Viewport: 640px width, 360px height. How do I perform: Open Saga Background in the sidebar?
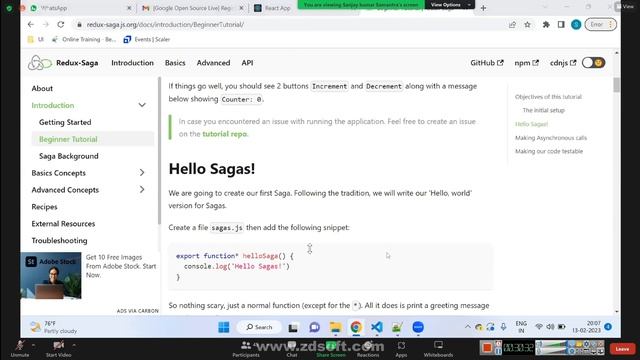pos(69,156)
